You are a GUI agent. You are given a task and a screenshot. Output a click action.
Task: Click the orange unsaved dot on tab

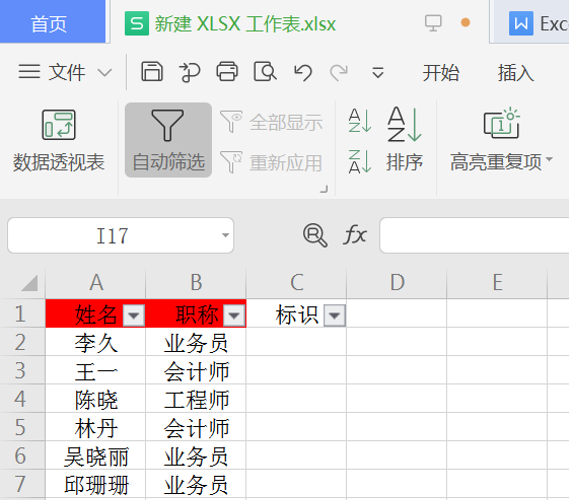[x=465, y=23]
